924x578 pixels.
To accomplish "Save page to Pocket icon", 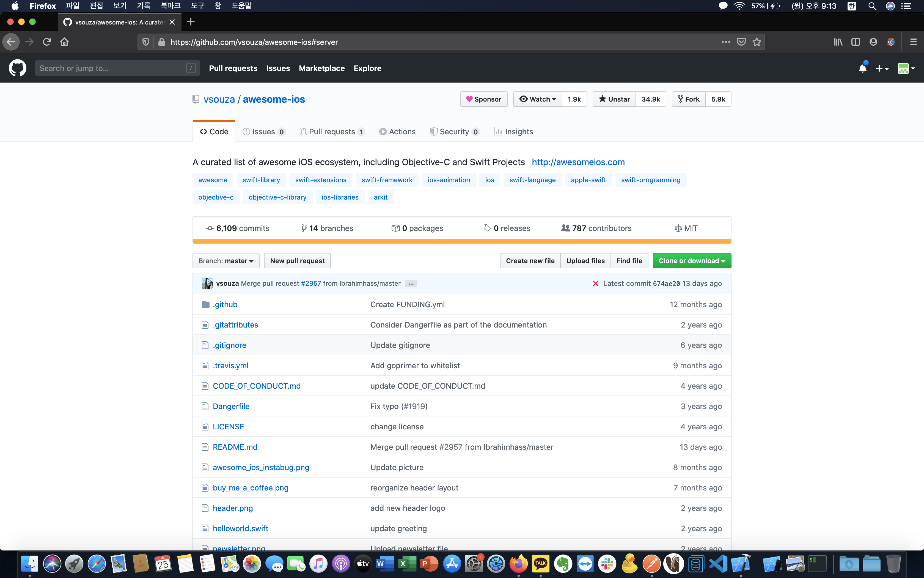I will (x=741, y=42).
